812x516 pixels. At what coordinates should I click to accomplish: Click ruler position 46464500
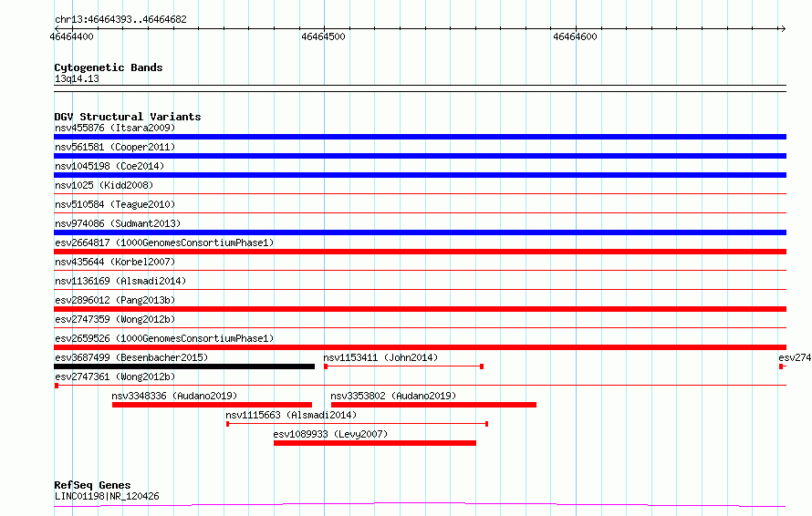[x=323, y=36]
